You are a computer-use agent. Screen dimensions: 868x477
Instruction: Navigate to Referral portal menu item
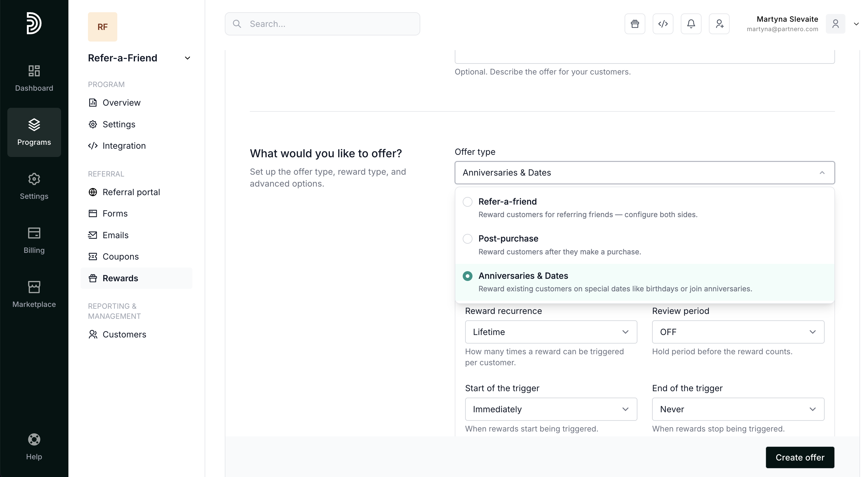click(x=131, y=192)
